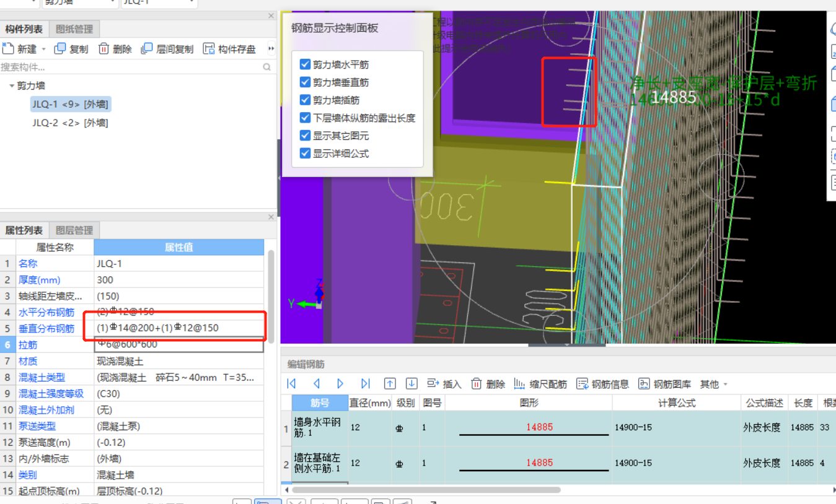Click the 公式描述 column header
Screen dimensions: 836x504
[x=765, y=402]
